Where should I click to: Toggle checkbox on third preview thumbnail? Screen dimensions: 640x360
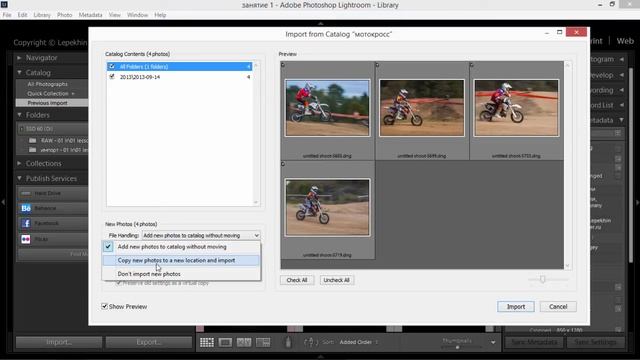(471, 64)
